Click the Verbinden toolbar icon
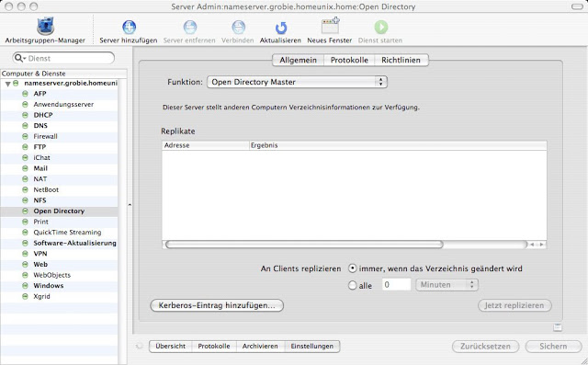This screenshot has height=365, width=588. point(238,27)
